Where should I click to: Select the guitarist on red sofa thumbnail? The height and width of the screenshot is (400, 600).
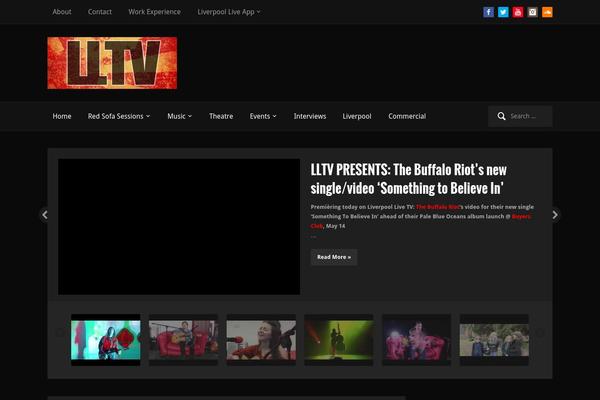[x=184, y=340]
